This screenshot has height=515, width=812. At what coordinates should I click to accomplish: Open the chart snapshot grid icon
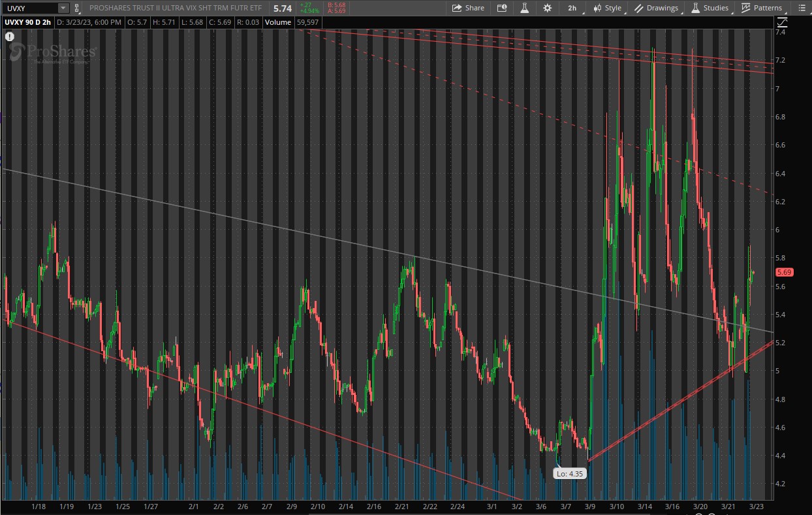501,8
